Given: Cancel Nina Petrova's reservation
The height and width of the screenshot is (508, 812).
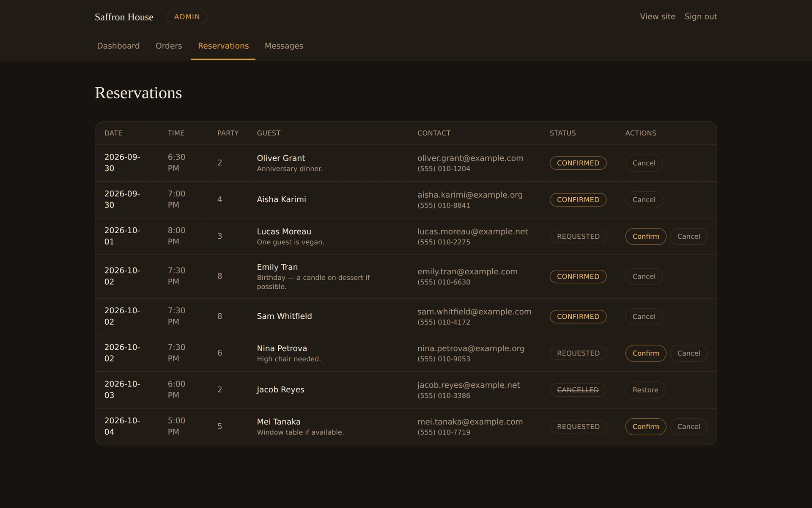Looking at the screenshot, I should click(689, 353).
